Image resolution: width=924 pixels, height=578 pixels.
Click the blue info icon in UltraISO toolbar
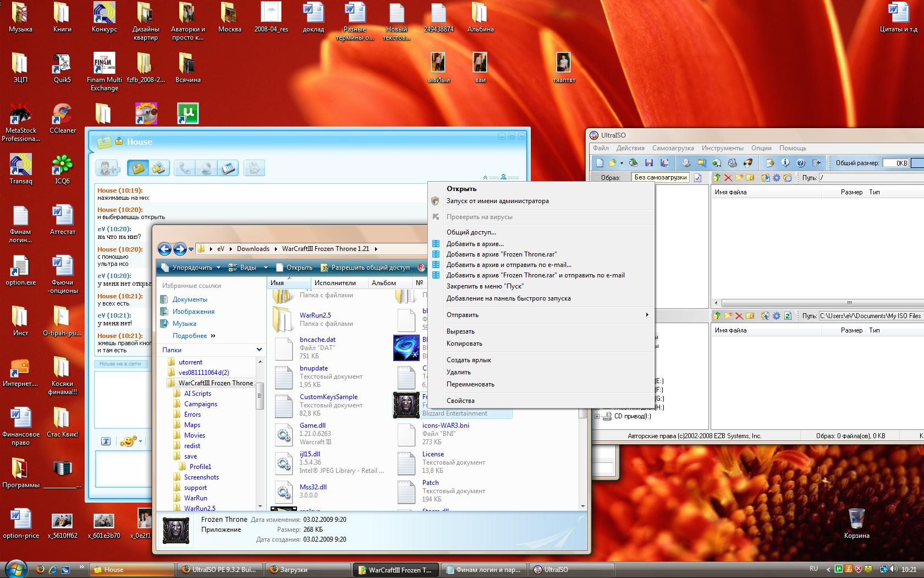(x=785, y=163)
